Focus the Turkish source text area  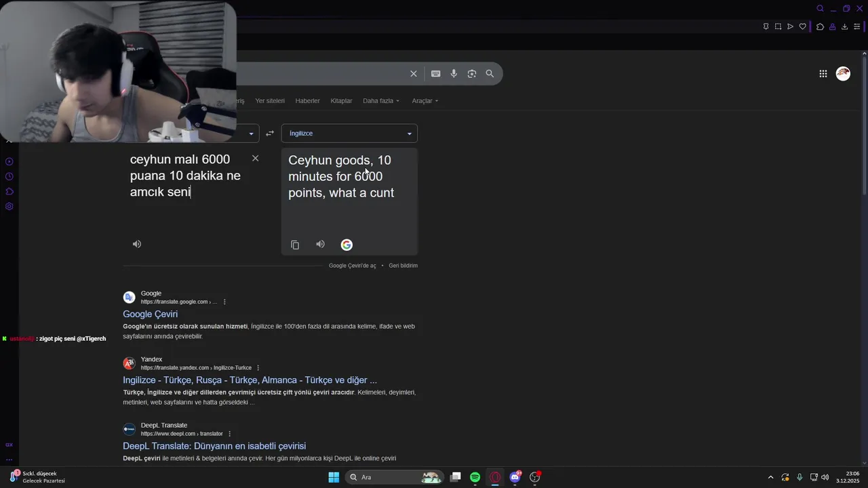[186, 176]
